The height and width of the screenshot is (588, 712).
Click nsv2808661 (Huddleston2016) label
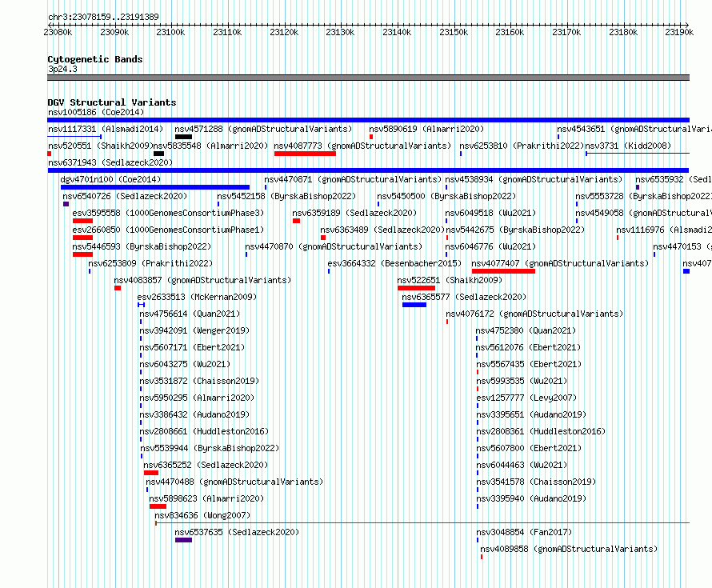tap(204, 431)
